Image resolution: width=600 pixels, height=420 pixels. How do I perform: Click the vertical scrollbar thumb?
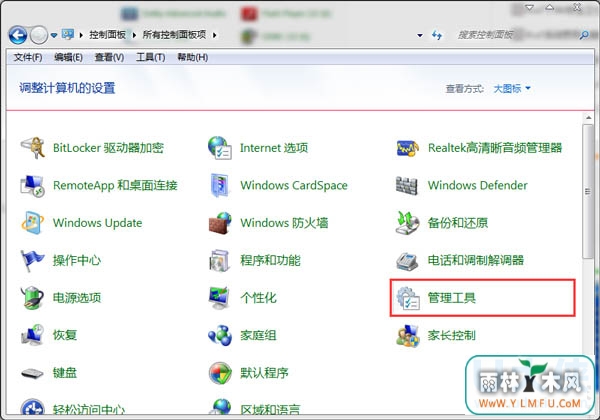click(x=588, y=191)
